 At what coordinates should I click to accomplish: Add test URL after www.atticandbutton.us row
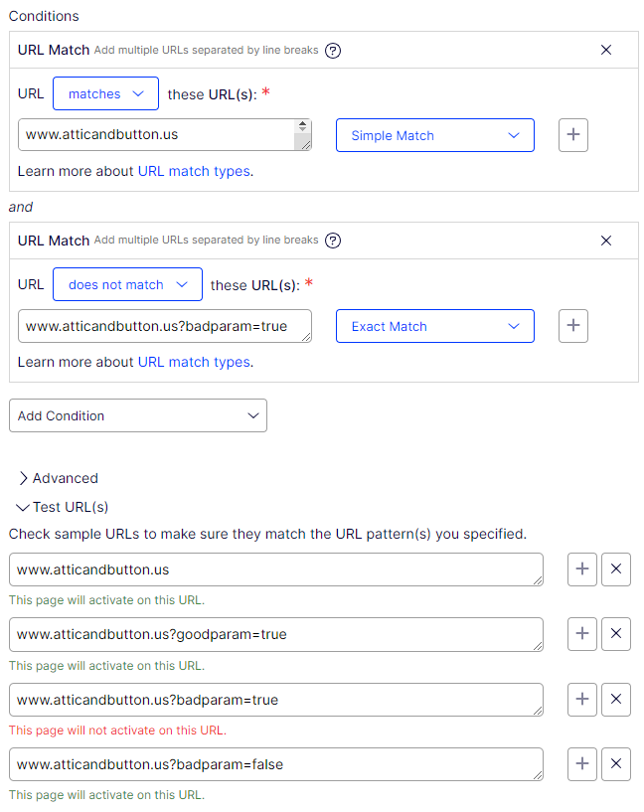tap(582, 569)
